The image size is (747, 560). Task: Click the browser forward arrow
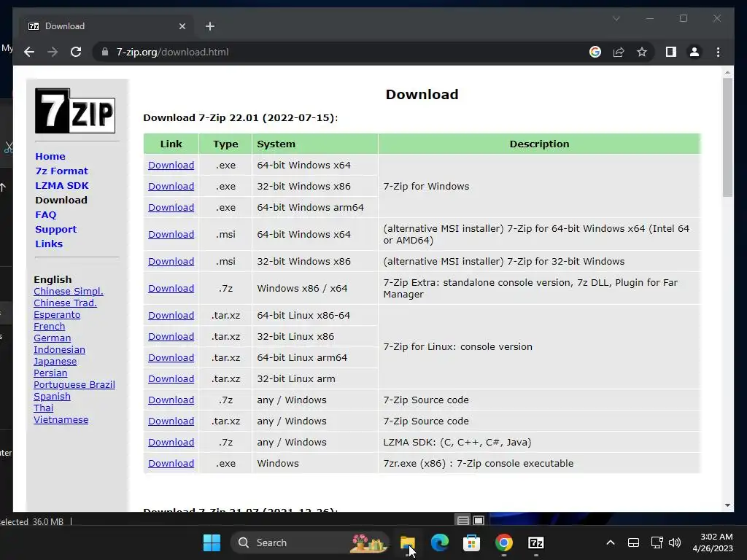(53, 52)
